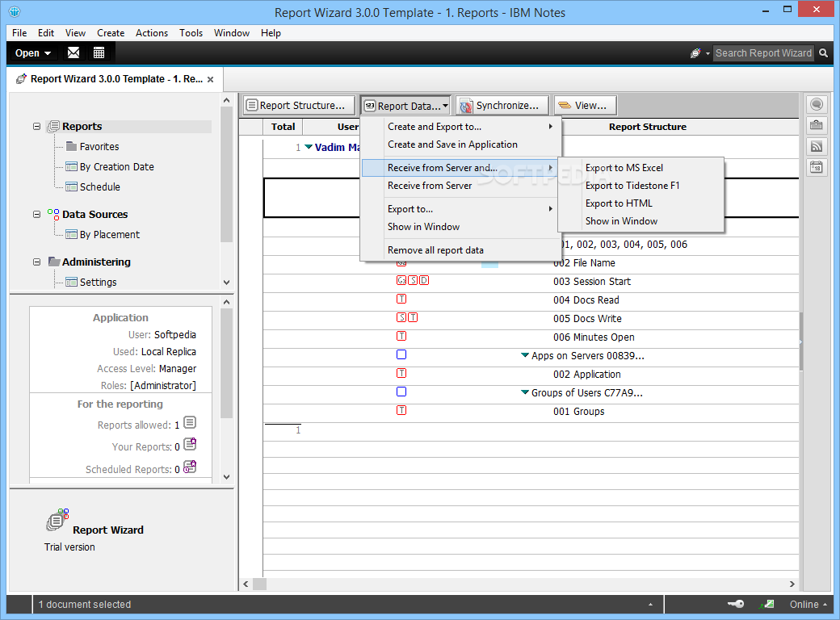The image size is (840, 620).
Task: Click the info pane vertical scrollbar thumb
Action: pos(226,363)
